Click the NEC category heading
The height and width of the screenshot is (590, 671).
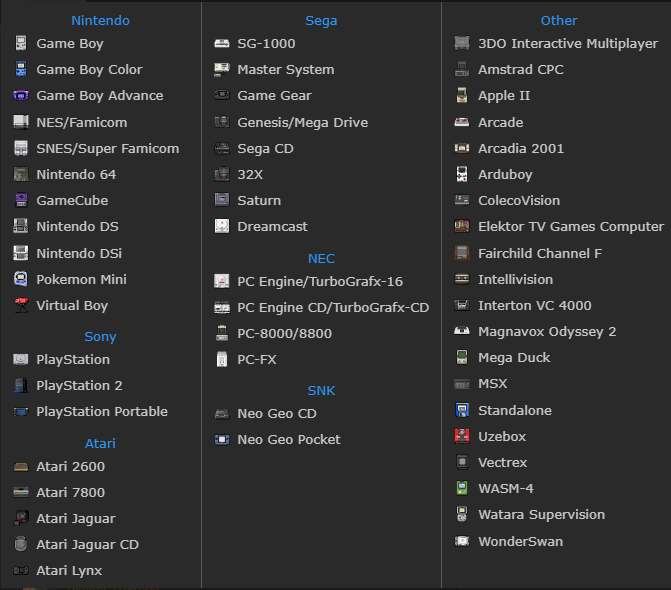tap(321, 258)
